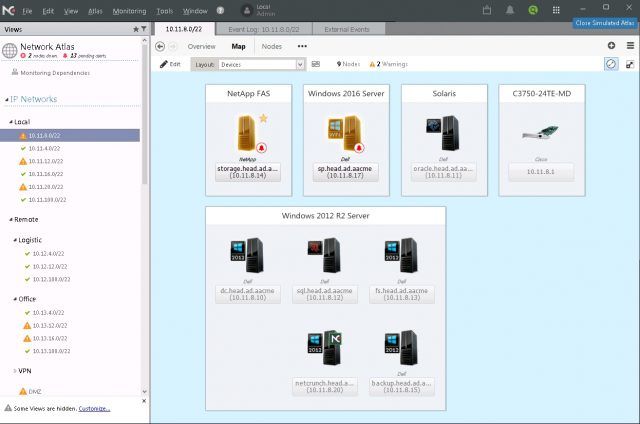Open the Atlas menu

95,11
